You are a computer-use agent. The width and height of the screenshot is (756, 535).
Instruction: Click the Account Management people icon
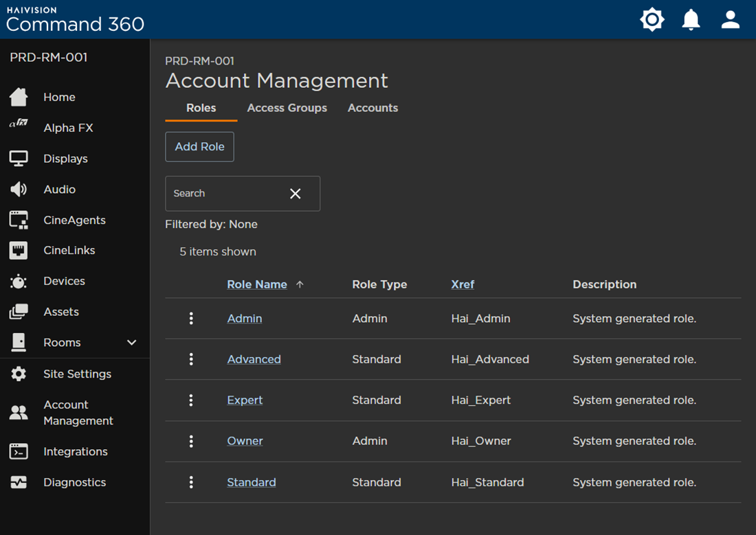point(19,413)
